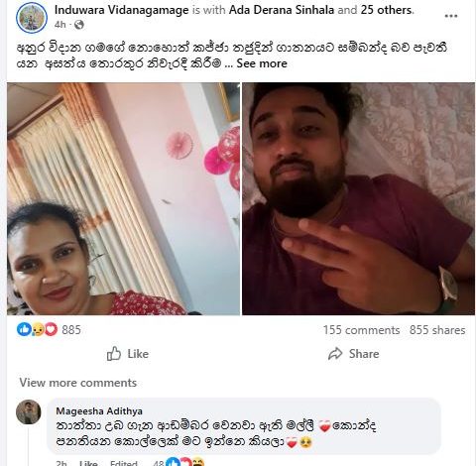Open the 855 shares list
Image resolution: width=476 pixels, height=466 pixels.
coord(437,330)
